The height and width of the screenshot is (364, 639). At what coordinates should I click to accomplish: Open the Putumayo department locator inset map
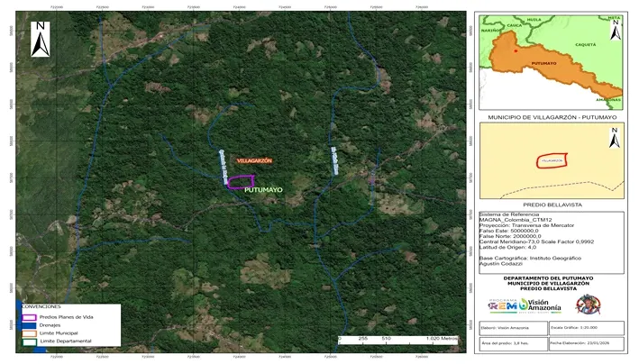[x=551, y=62]
